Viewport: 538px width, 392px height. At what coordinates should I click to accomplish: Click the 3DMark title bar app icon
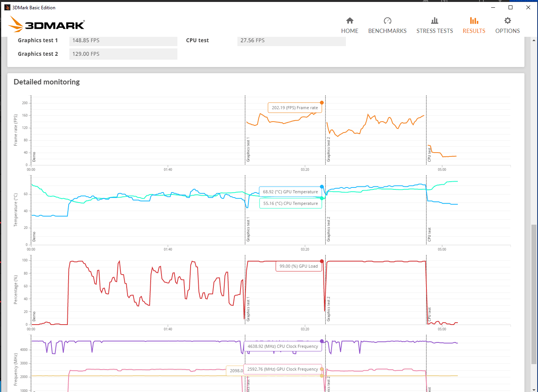pyautogui.click(x=7, y=7)
